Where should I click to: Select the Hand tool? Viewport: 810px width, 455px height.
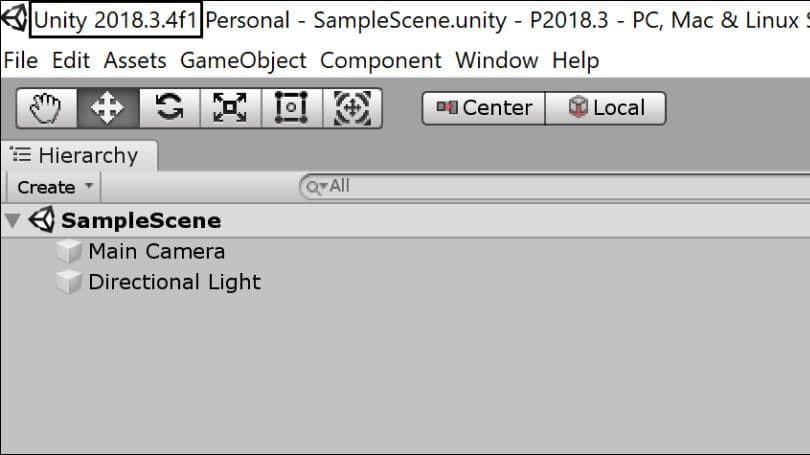pyautogui.click(x=46, y=108)
